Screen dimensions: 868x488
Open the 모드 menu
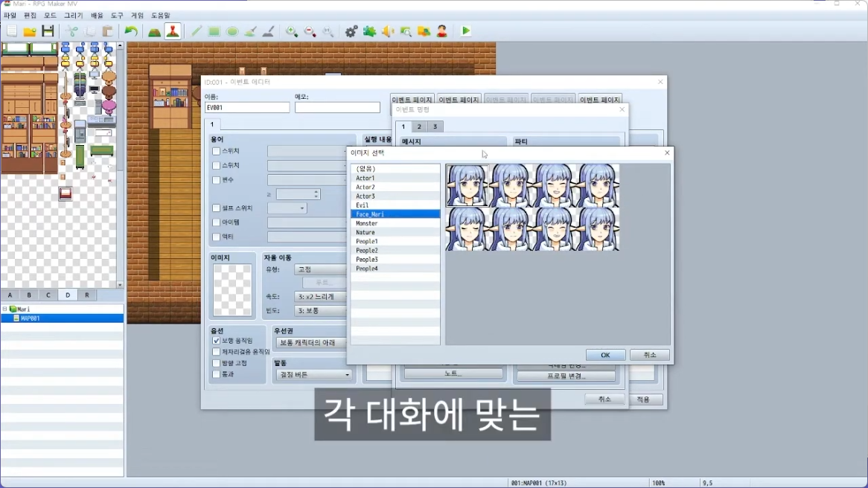(x=51, y=16)
